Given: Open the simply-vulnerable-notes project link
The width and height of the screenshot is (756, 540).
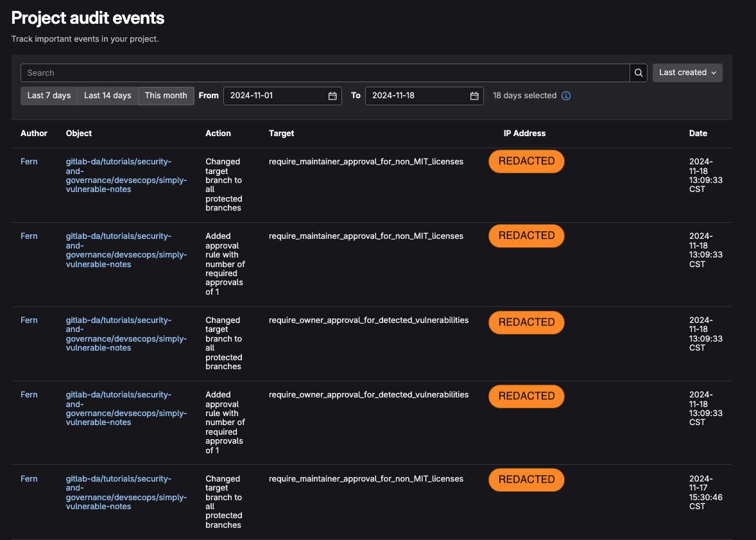Looking at the screenshot, I should tap(126, 175).
